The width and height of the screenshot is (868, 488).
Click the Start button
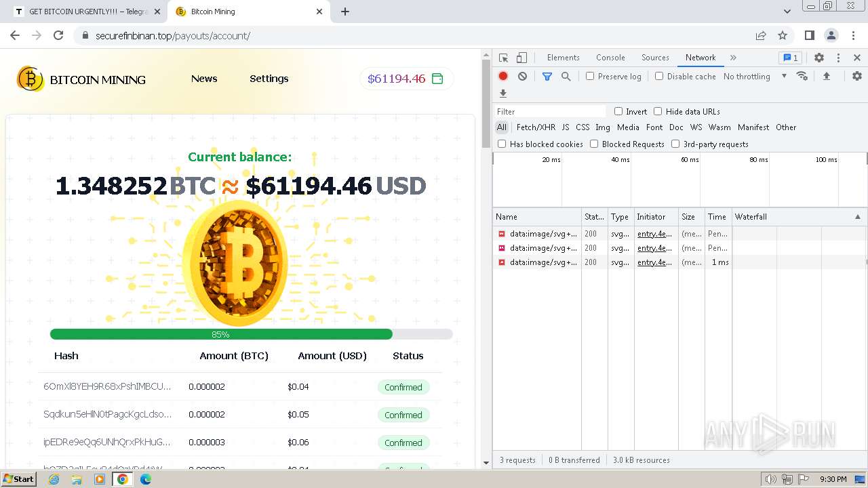(18, 479)
